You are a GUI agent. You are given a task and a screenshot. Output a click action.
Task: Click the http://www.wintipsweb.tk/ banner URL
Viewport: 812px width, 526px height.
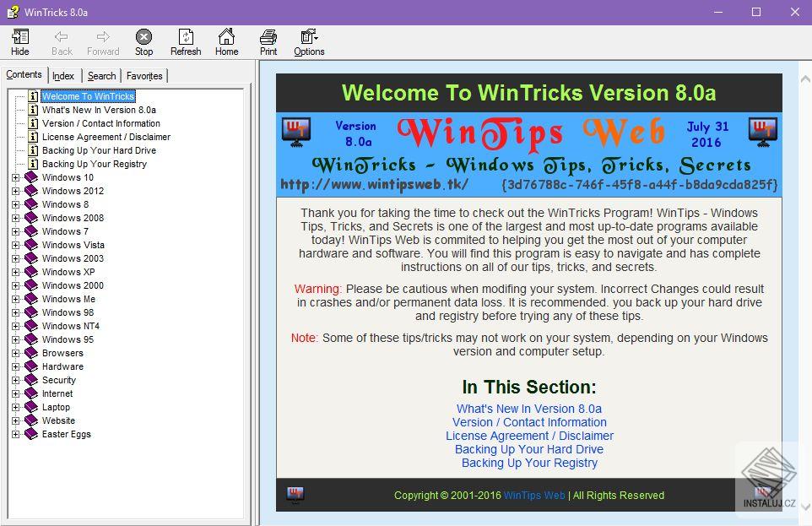[374, 185]
